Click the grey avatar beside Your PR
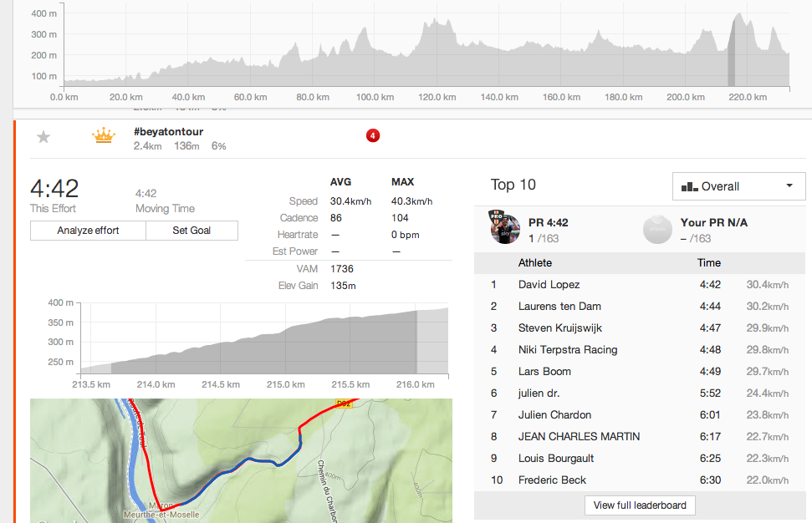Screen dimensions: 812x523 [x=657, y=230]
